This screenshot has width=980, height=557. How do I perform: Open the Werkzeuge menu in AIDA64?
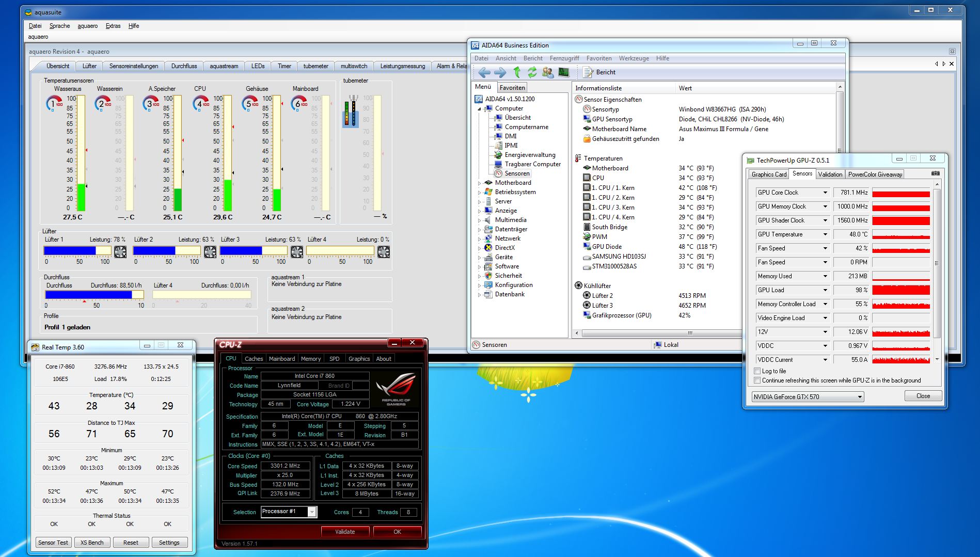pos(634,58)
